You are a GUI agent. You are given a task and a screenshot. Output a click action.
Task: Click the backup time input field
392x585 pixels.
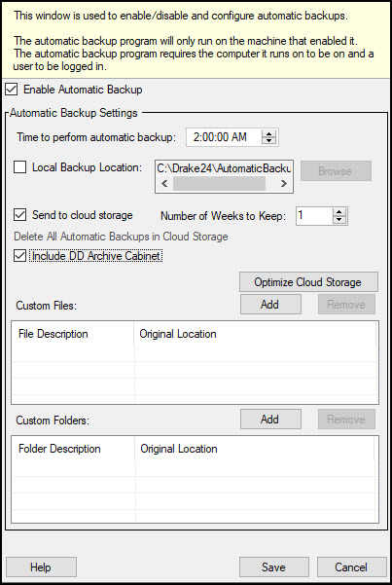[224, 137]
